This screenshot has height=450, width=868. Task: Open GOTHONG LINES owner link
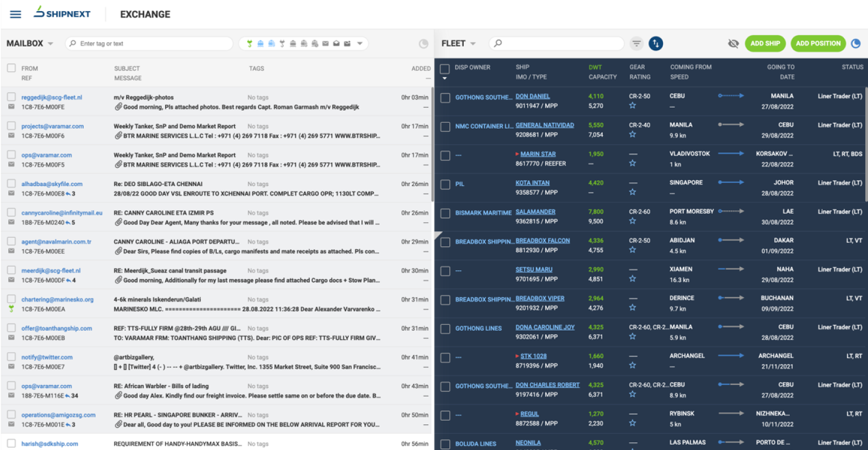[x=479, y=329]
